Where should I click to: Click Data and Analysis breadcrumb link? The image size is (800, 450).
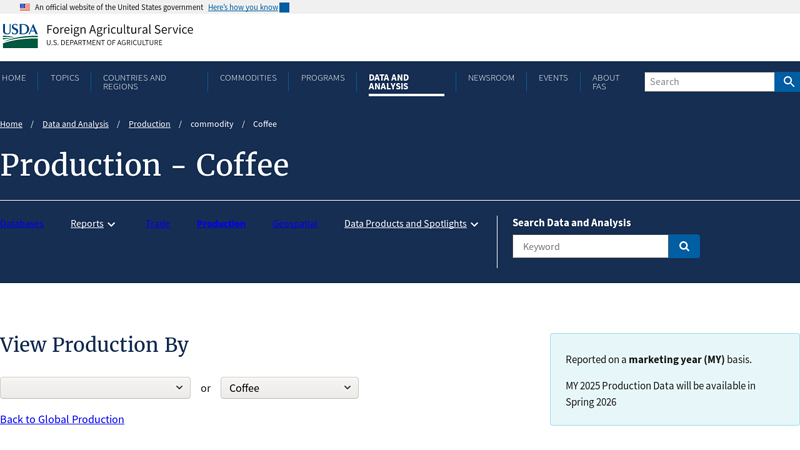pos(75,124)
